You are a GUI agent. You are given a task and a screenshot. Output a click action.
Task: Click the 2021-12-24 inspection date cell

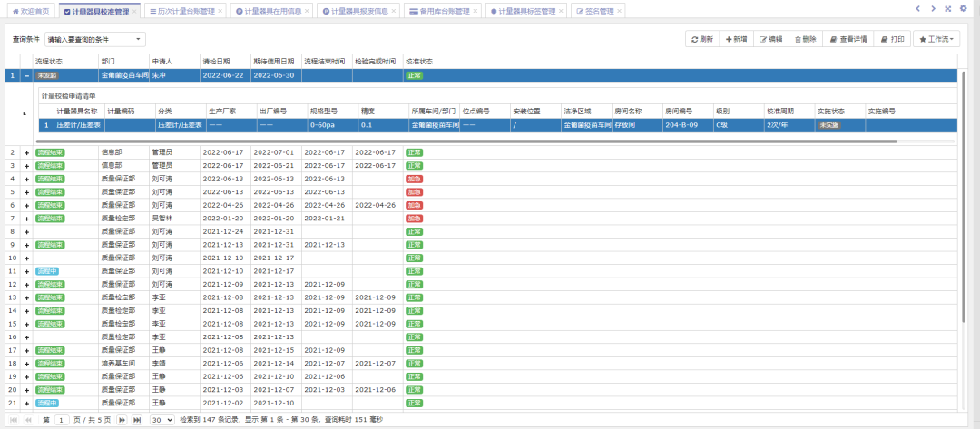[225, 231]
